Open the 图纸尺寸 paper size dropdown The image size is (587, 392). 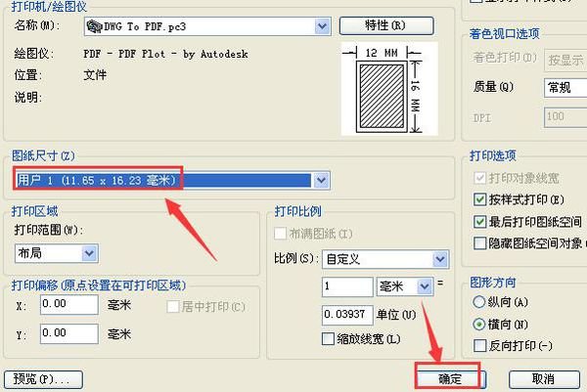pos(172,180)
